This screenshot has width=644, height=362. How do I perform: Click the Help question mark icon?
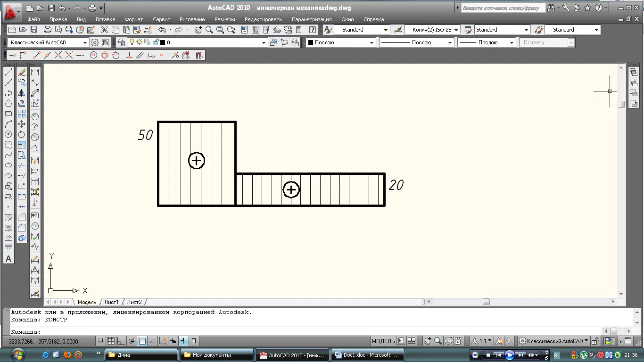pos(599,8)
